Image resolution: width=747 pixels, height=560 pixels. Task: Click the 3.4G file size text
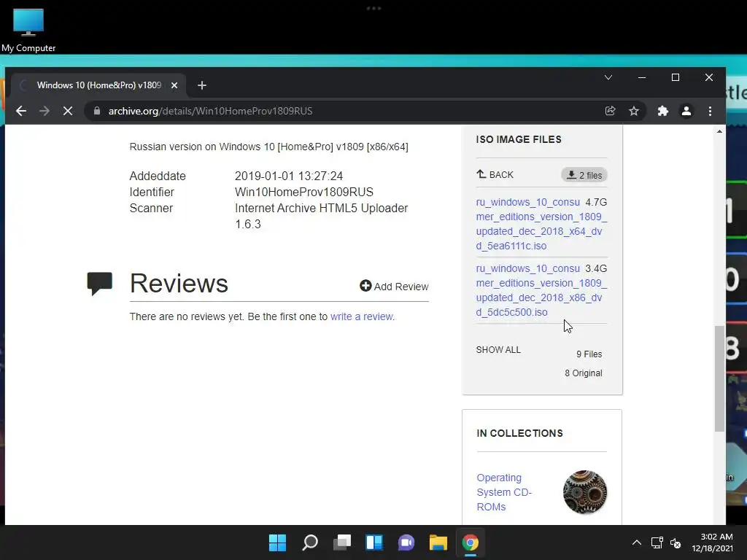pyautogui.click(x=596, y=268)
